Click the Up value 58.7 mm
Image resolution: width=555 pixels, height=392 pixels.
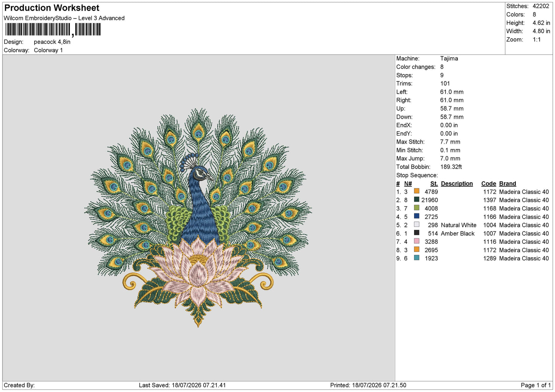pyautogui.click(x=452, y=109)
